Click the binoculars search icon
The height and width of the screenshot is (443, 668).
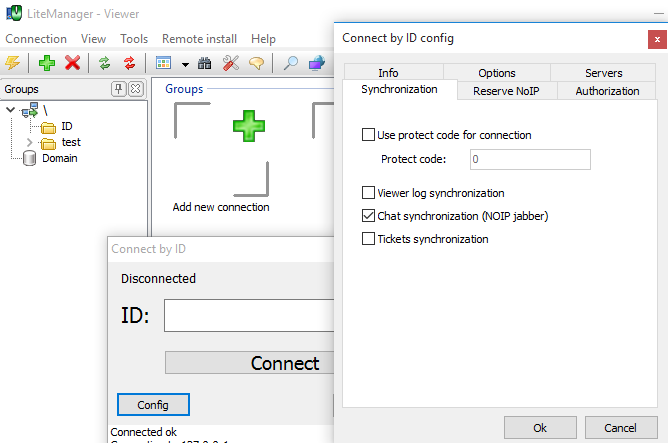coord(204,63)
